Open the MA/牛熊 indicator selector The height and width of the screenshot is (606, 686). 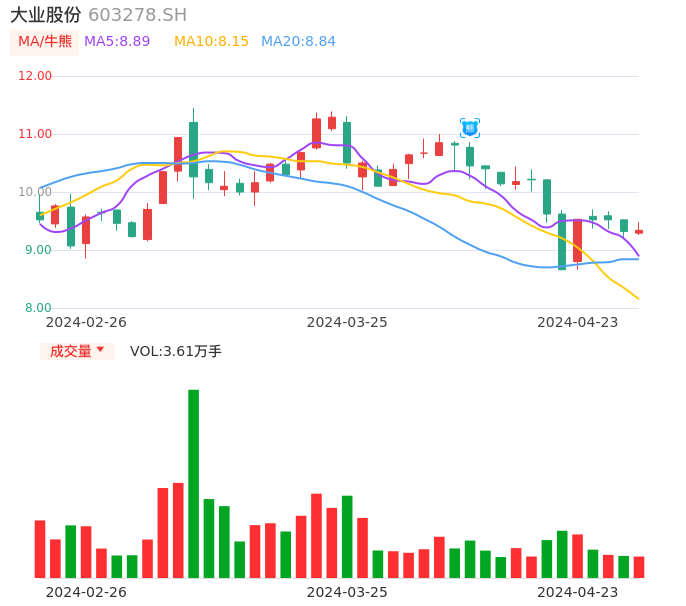(x=44, y=42)
